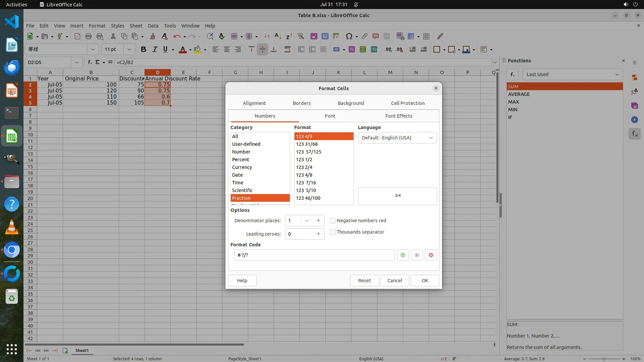Open the sidebar Navigator compass icon
Image resolution: width=644 pixels, height=362 pixels.
point(634,120)
